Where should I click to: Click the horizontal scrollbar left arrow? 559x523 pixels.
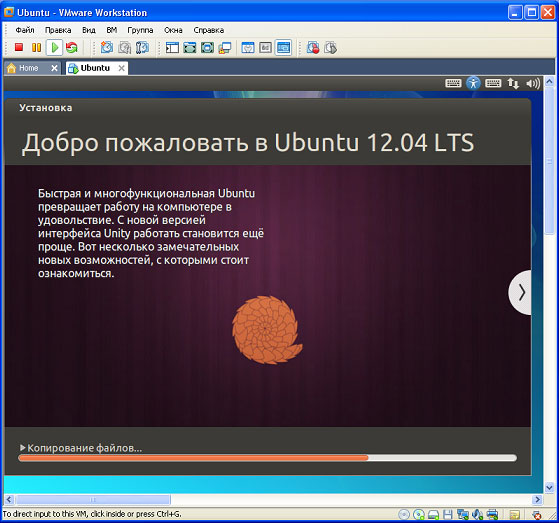pos(9,499)
